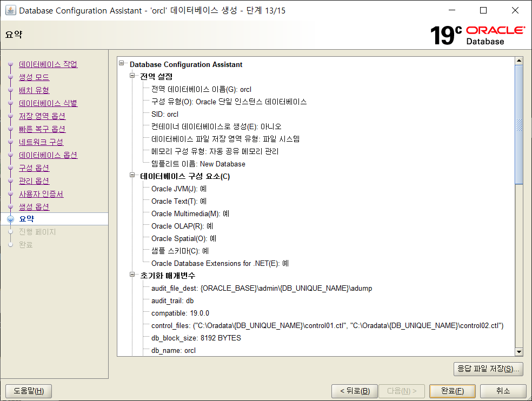Select audit_file_dest parameter row

262,289
